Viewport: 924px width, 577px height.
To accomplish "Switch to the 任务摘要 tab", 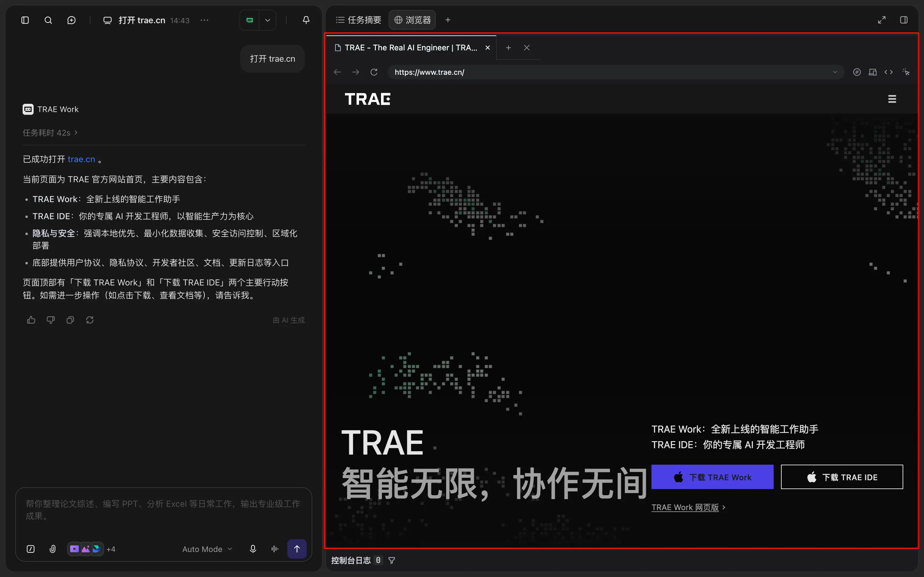I will (x=358, y=20).
